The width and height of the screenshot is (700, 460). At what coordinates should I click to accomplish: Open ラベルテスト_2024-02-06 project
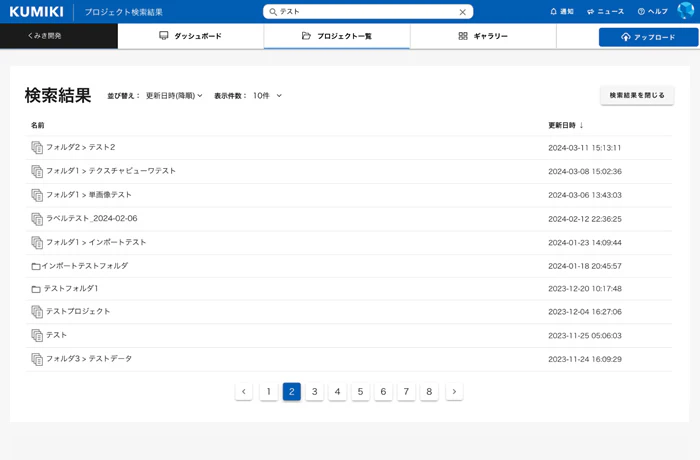(x=92, y=218)
